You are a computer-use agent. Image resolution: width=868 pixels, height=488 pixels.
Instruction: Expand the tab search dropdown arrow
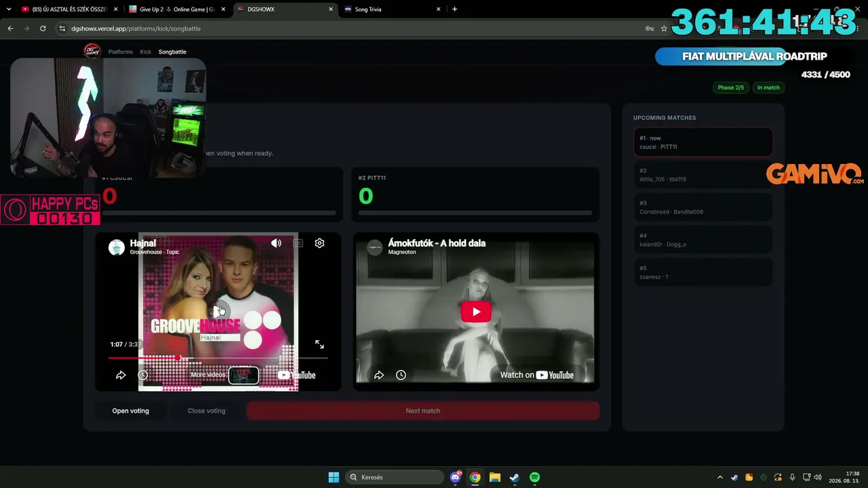[9, 9]
